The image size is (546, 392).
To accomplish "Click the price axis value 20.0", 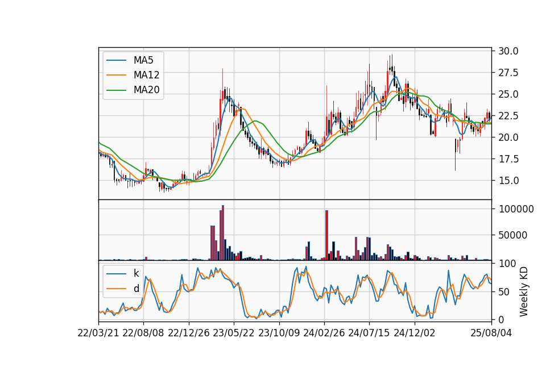I will 508,137.
